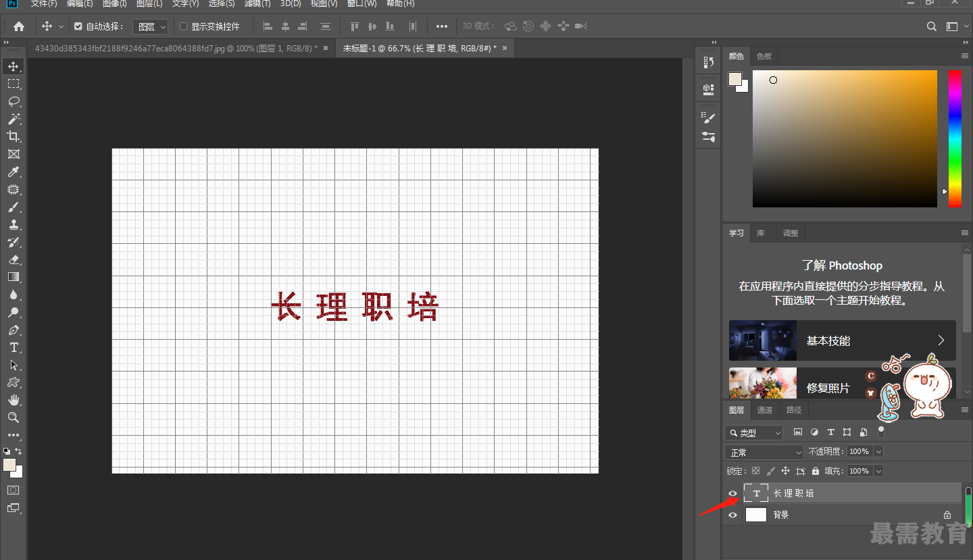This screenshot has height=560, width=973.
Task: Open the 填充 fill dropdown arrow
Action: tap(878, 471)
